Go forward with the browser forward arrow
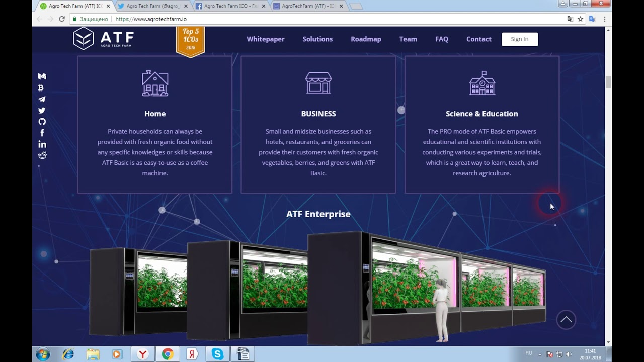The height and width of the screenshot is (362, 644). pos(50,19)
